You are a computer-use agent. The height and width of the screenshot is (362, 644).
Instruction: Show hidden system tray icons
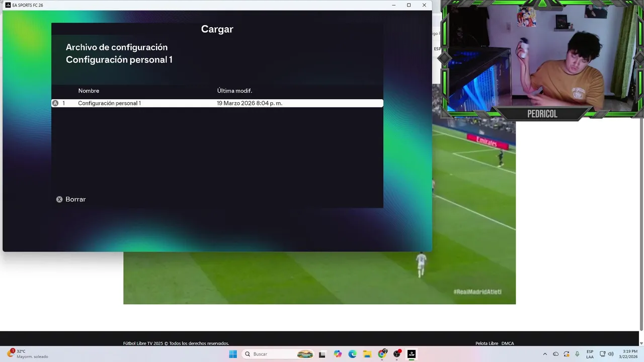click(x=545, y=354)
